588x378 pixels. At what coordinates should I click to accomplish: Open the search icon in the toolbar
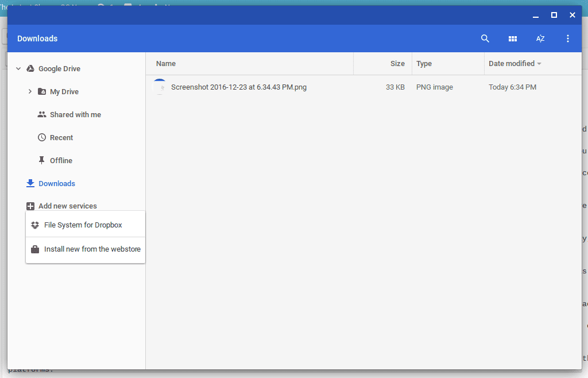485,38
